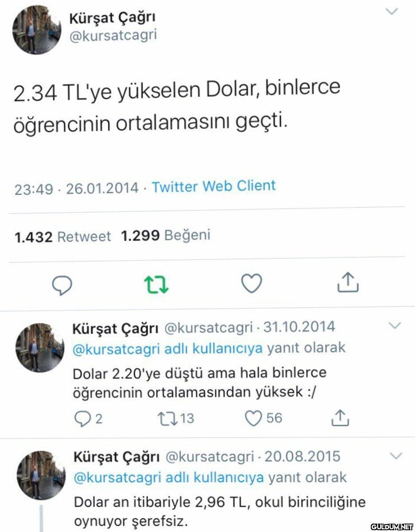The height and width of the screenshot is (532, 415).
Task: Like the reply with 56 likes
Action: [264, 418]
